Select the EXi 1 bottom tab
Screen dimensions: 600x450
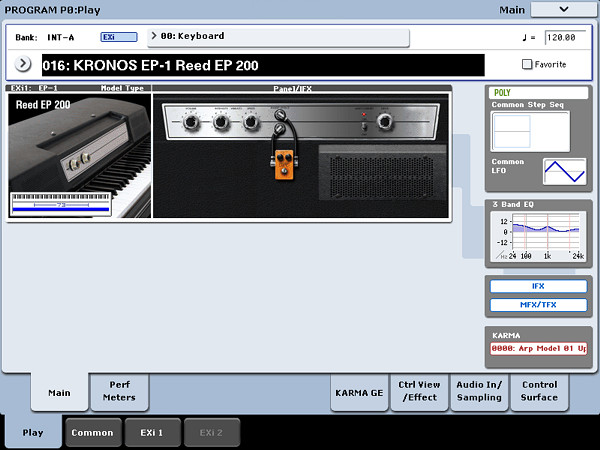tap(152, 432)
